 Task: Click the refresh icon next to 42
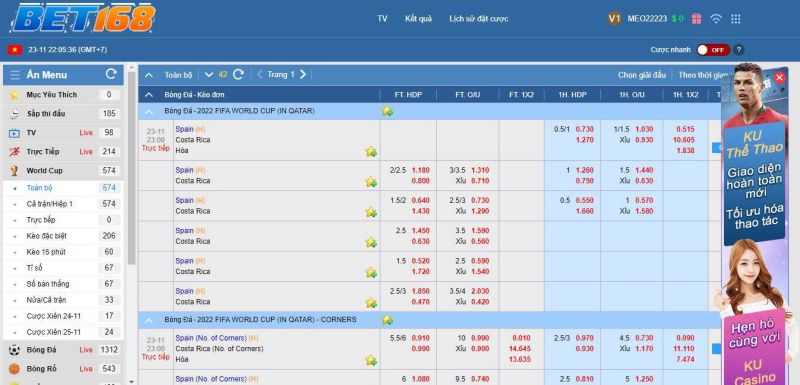tap(238, 74)
